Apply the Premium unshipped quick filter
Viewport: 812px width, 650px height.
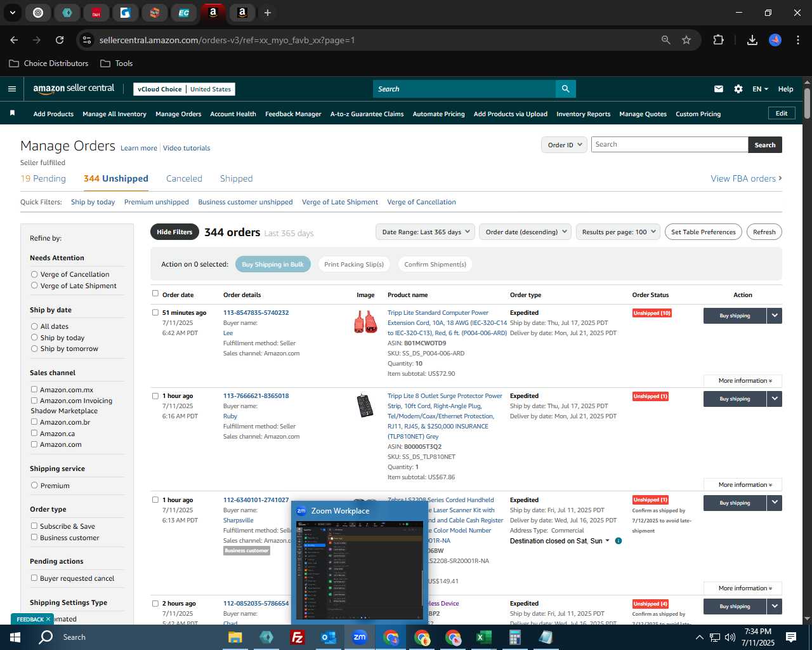pos(157,202)
